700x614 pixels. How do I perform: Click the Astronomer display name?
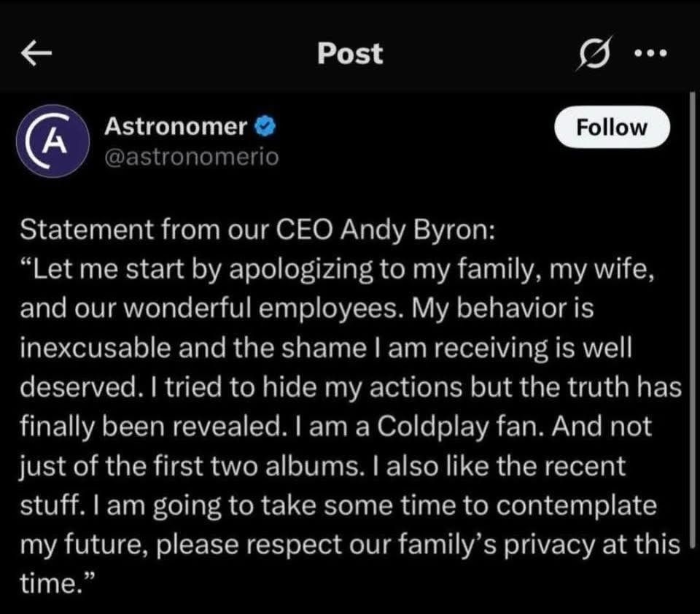point(176,126)
